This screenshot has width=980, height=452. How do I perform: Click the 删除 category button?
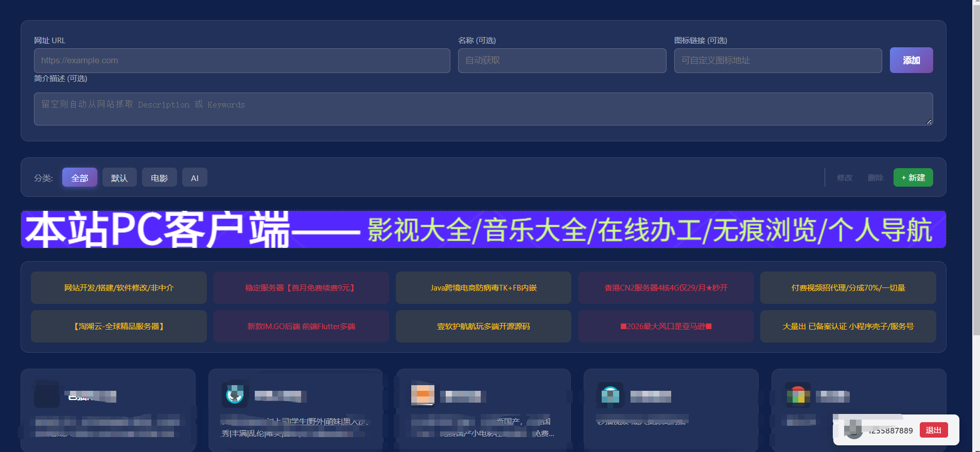876,177
